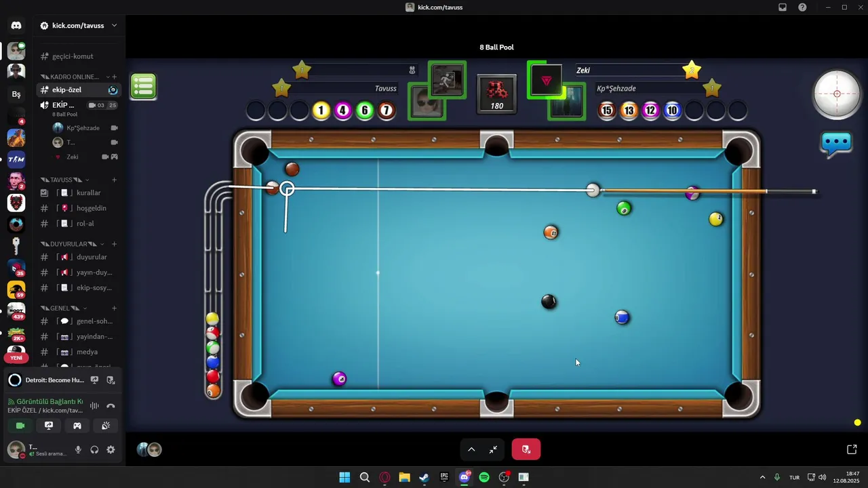This screenshot has height=488, width=868.
Task: Show stream controls with the up chevron
Action: [471, 449]
